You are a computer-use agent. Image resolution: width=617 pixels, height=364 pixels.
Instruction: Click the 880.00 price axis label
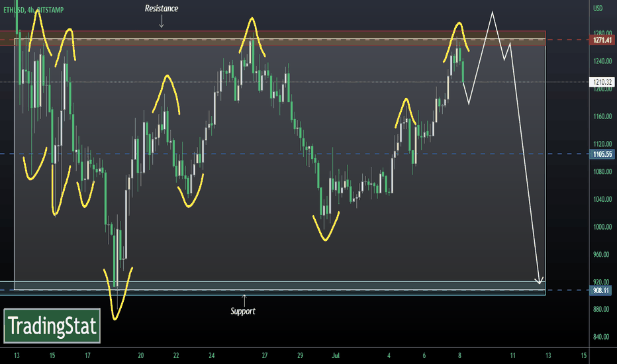coord(601,309)
